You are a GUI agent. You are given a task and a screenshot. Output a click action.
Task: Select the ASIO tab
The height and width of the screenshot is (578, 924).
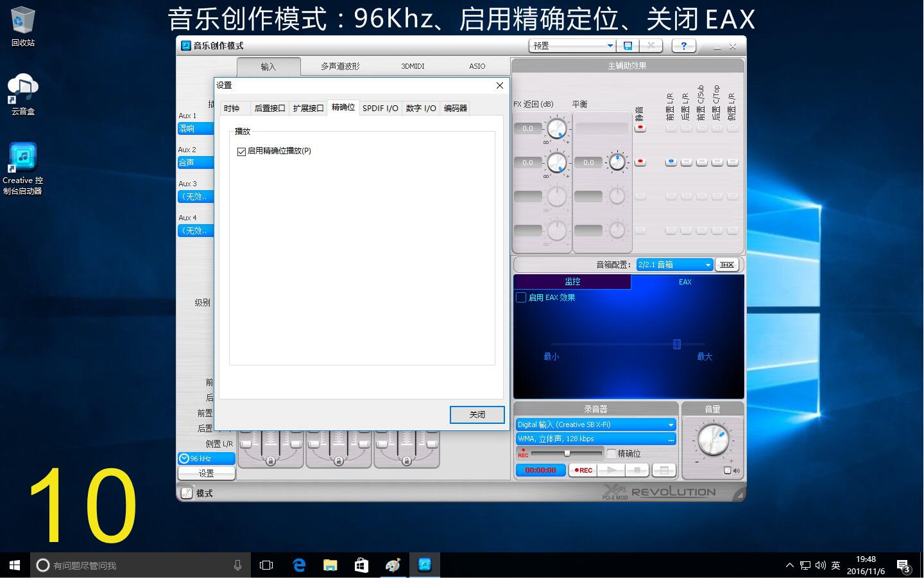point(477,66)
